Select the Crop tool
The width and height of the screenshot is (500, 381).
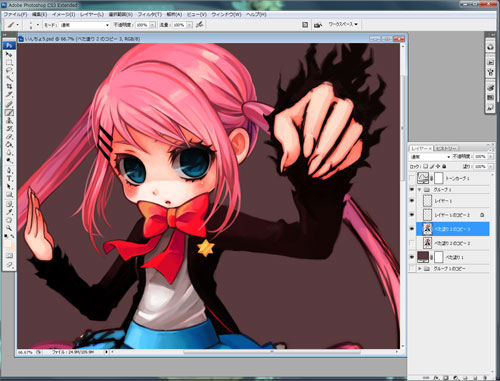9,87
